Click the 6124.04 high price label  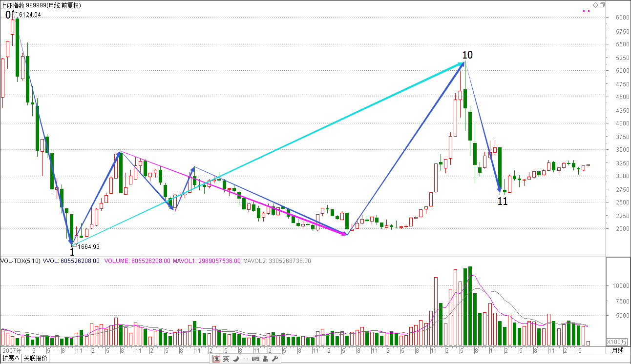coord(30,15)
